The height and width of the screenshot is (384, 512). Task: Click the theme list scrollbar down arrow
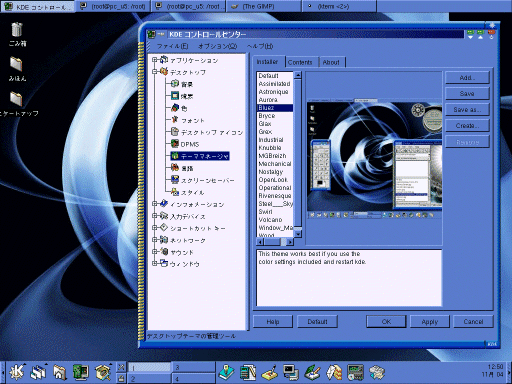click(x=298, y=234)
